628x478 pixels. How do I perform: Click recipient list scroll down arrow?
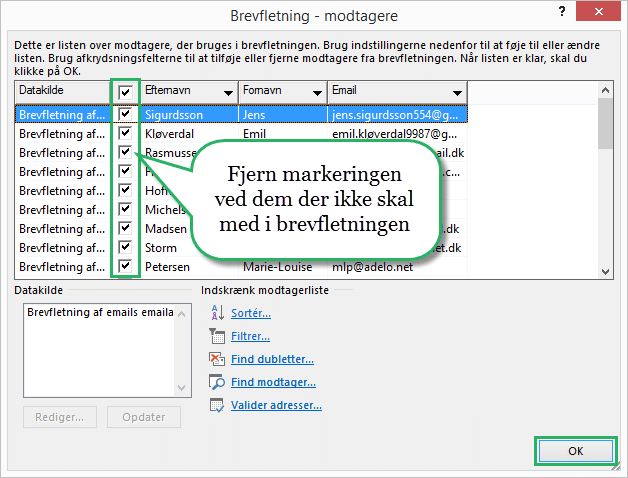pyautogui.click(x=605, y=271)
